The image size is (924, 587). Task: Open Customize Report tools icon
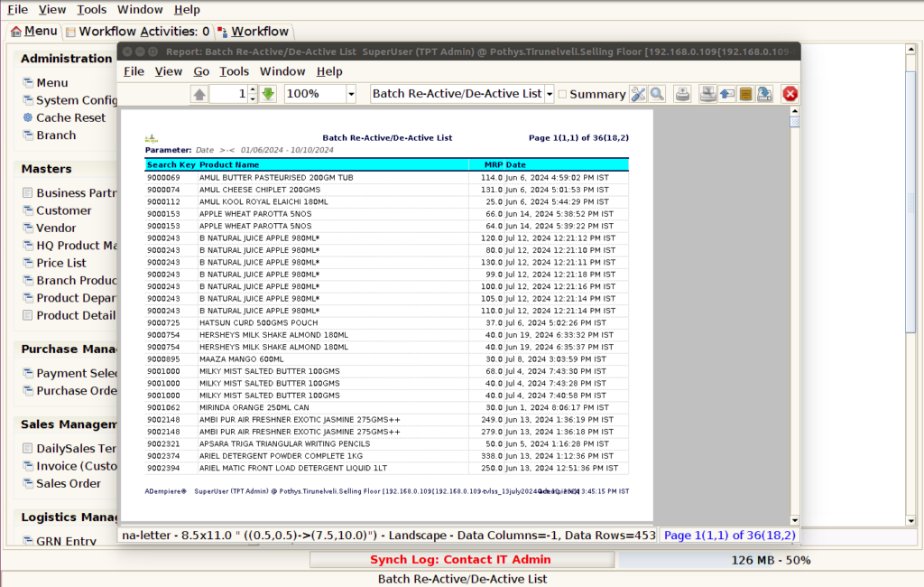pos(638,95)
